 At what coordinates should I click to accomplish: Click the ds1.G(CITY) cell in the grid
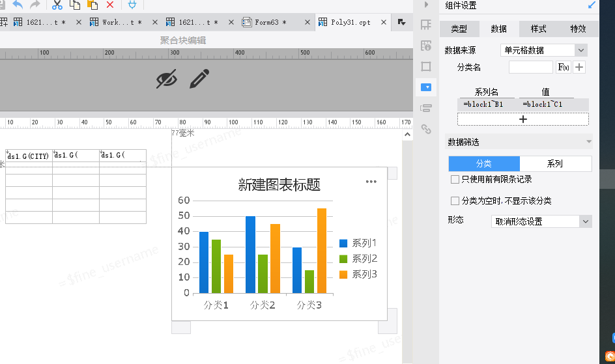(x=29, y=156)
